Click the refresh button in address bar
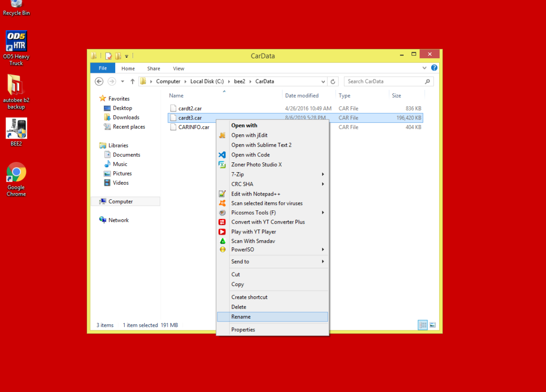546x392 pixels. tap(333, 81)
